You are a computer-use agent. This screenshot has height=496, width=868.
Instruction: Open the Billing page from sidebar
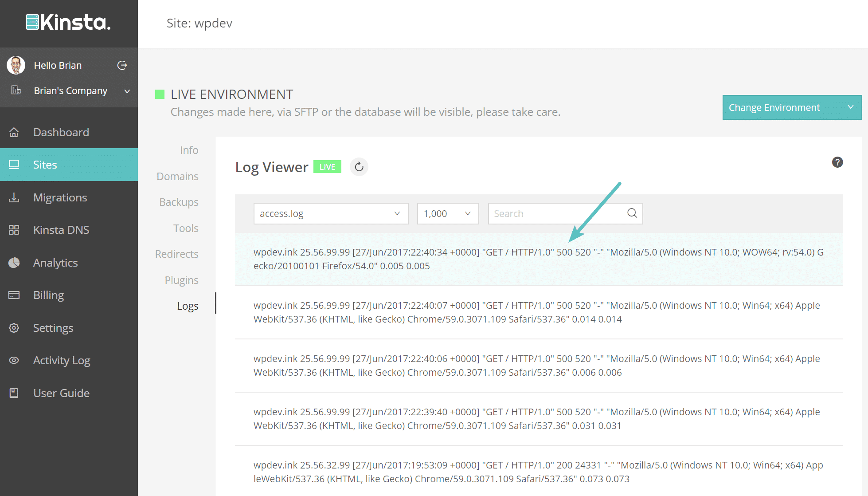click(48, 295)
